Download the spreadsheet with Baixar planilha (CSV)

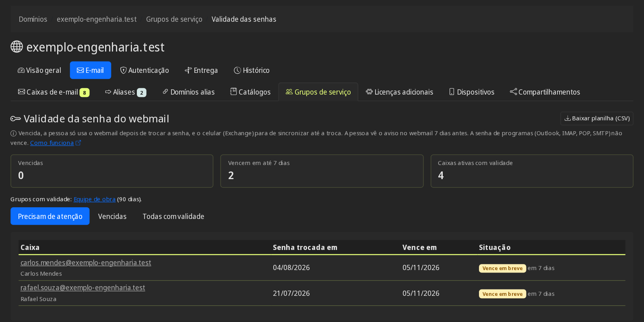[x=597, y=118]
